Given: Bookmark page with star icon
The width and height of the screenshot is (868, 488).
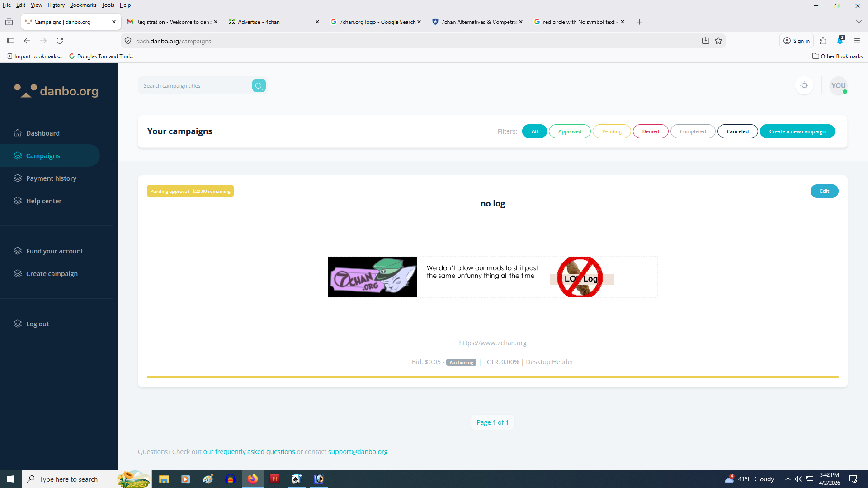Looking at the screenshot, I should click(718, 41).
